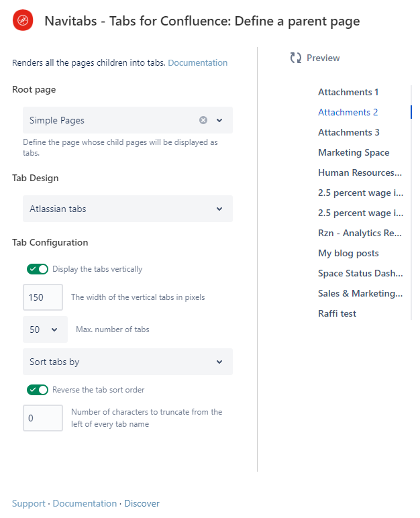This screenshot has width=420, height=518.
Task: Open the Atlassian tabs design dropdown
Action: 127,209
